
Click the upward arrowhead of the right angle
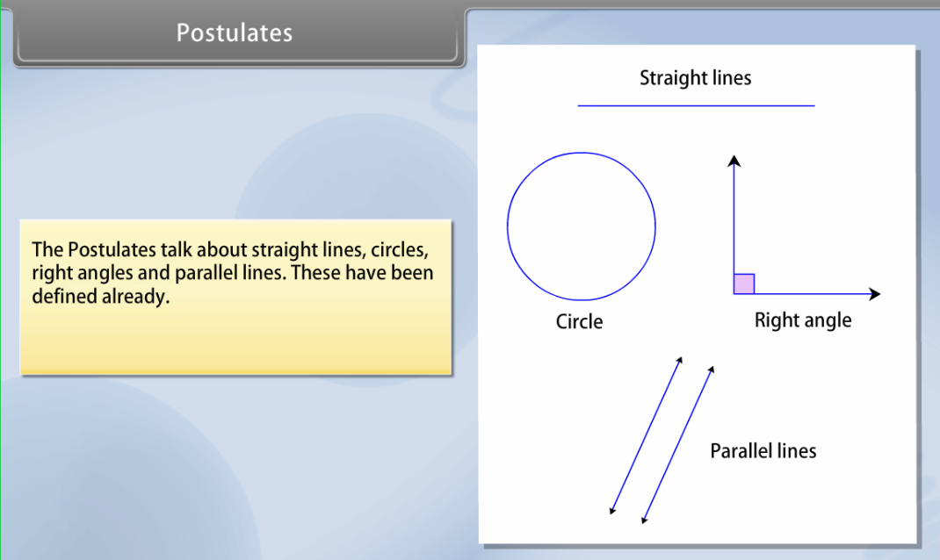click(734, 160)
